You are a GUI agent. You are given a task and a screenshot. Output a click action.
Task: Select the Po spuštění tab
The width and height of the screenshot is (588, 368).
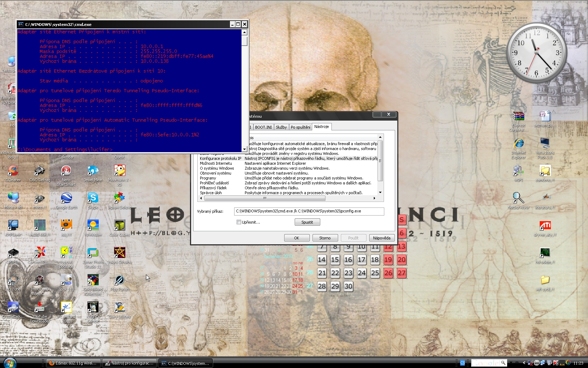[300, 127]
